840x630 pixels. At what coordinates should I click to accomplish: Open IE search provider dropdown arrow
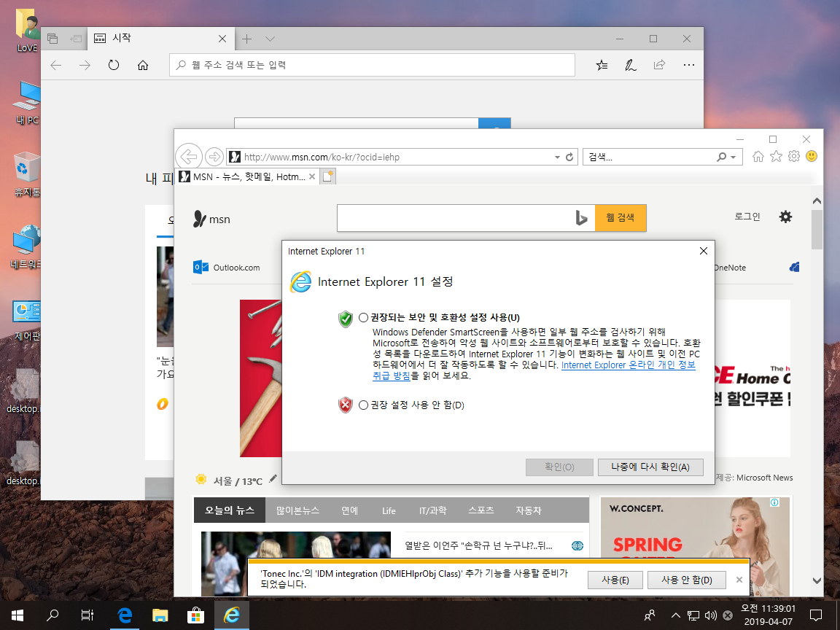click(x=733, y=157)
